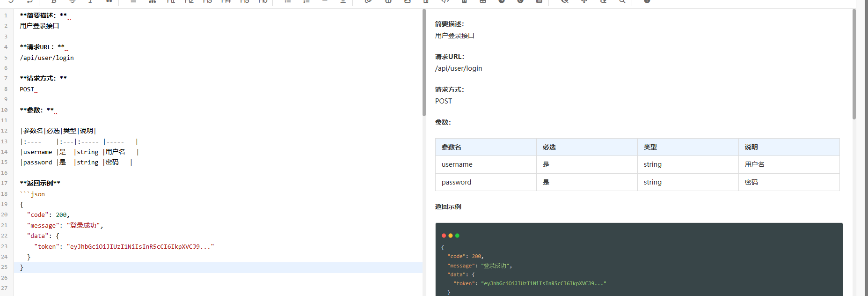
Task: Click the anchor icon in the toolbar
Action: (x=388, y=1)
